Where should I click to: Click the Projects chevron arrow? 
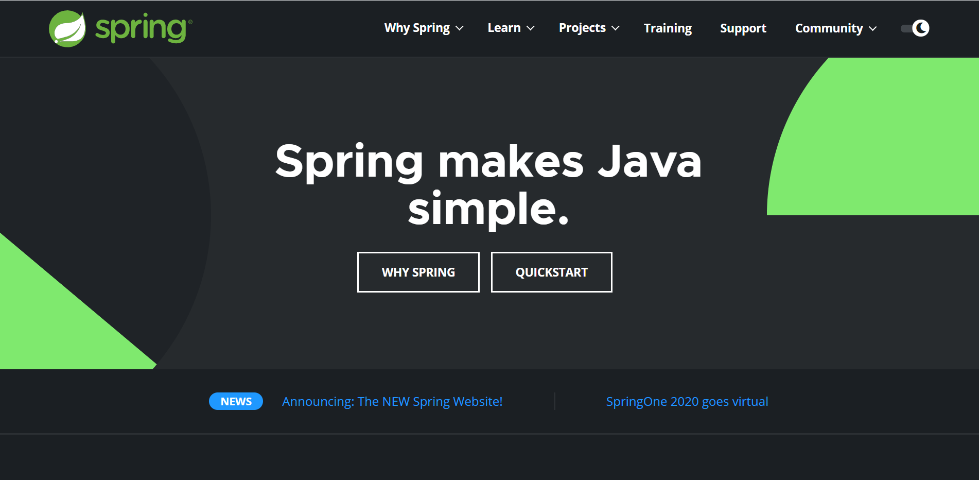tap(616, 29)
